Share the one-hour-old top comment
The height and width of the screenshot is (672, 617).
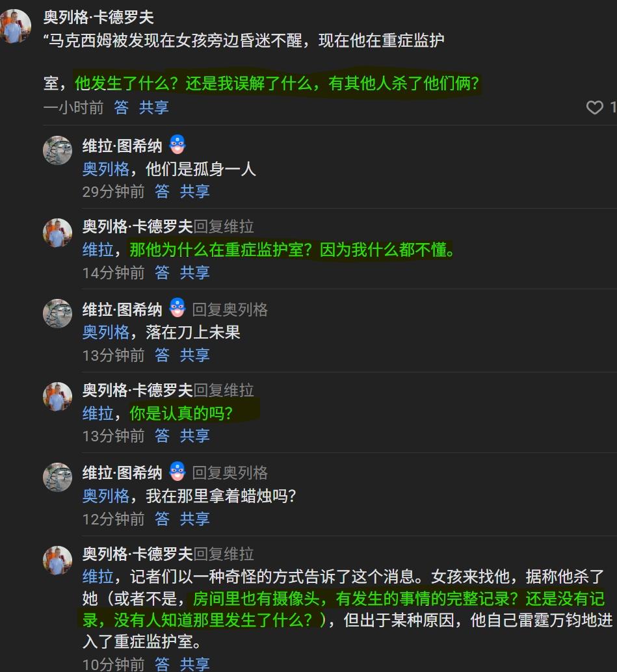point(153,107)
